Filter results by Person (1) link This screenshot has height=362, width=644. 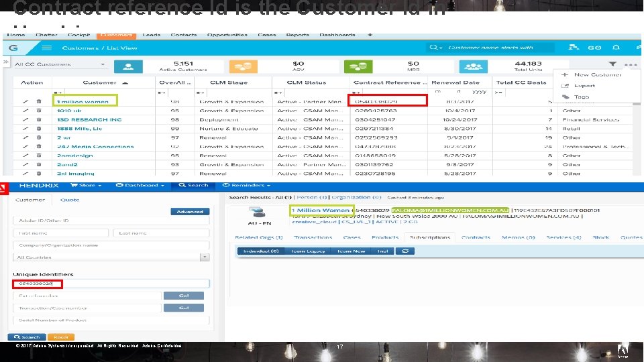click(x=312, y=197)
